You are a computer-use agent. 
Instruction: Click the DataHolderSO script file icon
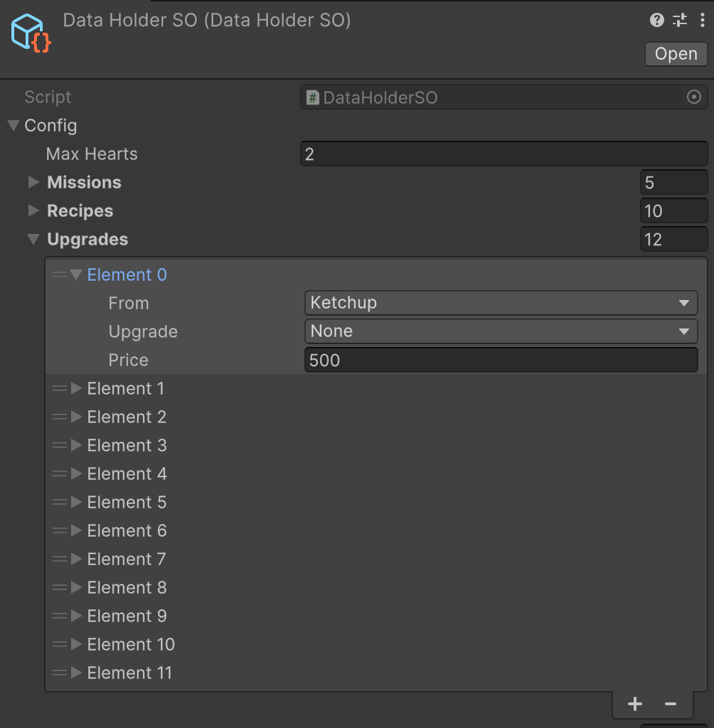point(313,97)
